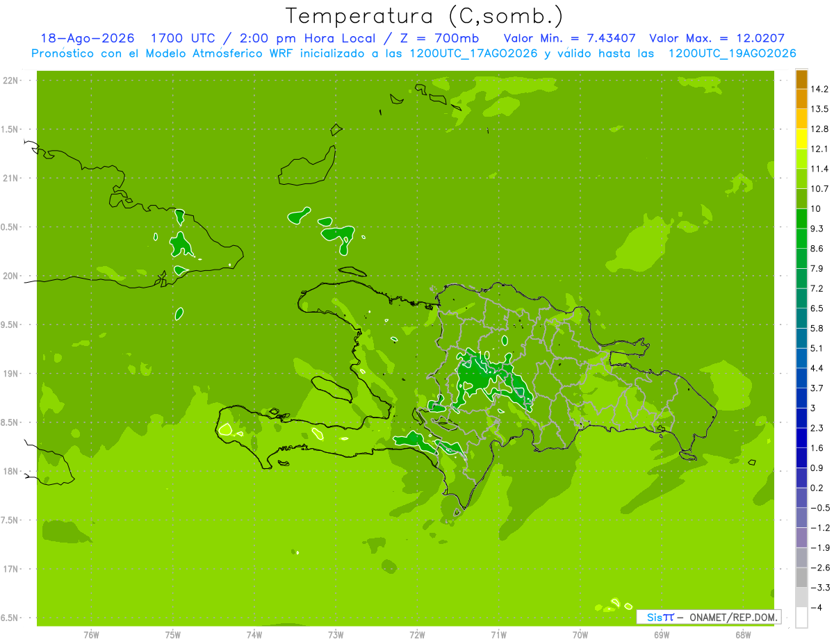834x644 pixels.
Task: Click the '10.7' colorbar value
Action: [819, 189]
